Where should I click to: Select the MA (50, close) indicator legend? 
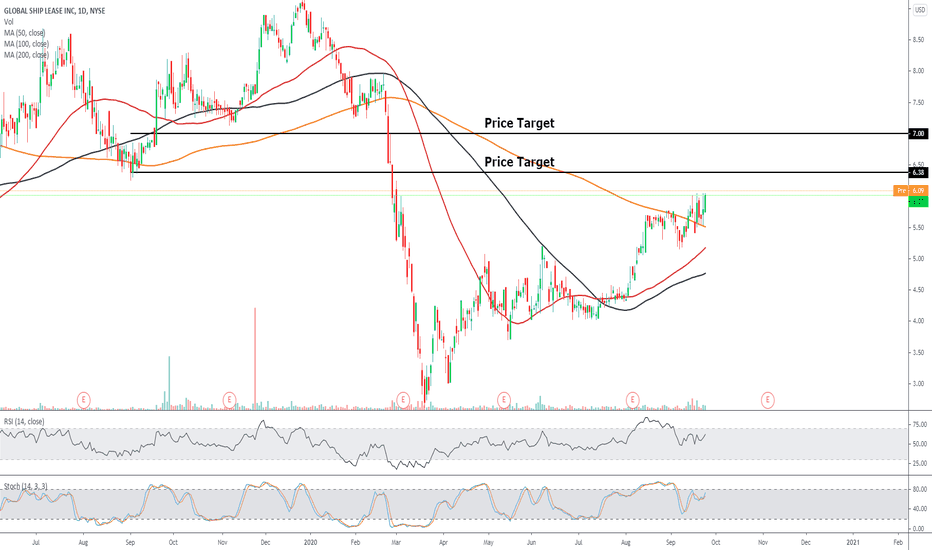tap(24, 33)
